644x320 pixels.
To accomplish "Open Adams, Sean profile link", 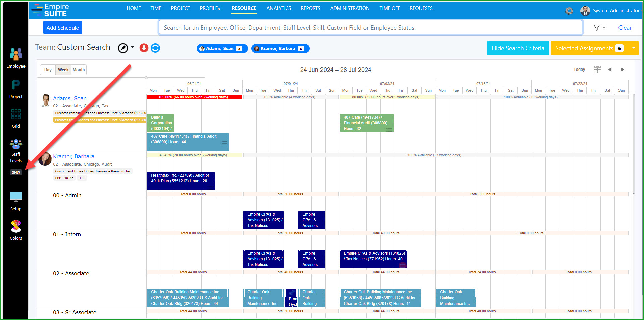I will tap(70, 98).
